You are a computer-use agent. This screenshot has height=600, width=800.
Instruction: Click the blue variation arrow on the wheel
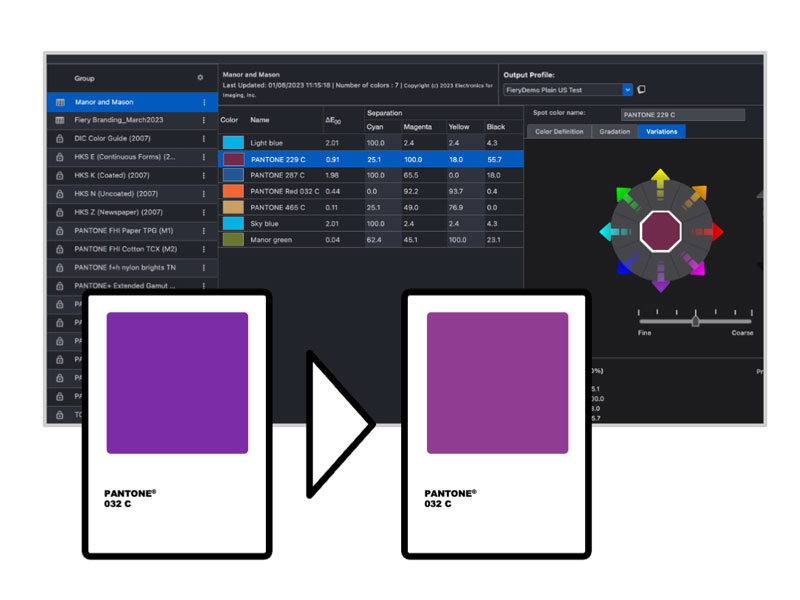(x=622, y=268)
